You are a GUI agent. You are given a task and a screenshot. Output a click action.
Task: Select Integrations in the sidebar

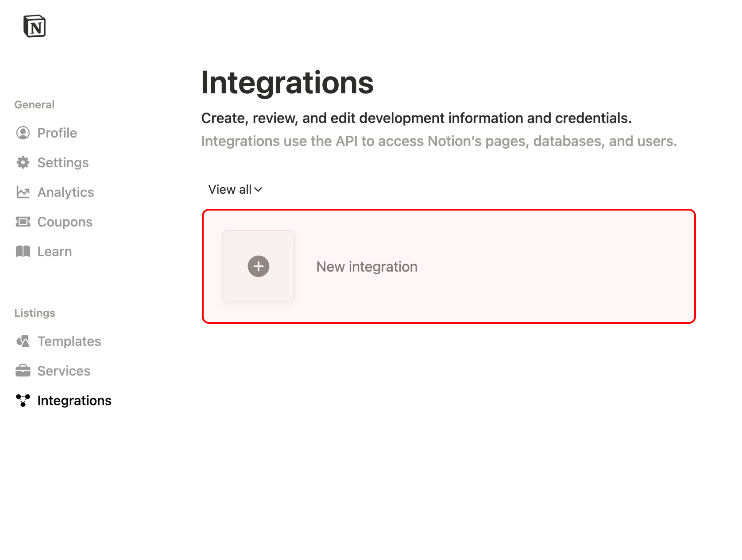coord(74,400)
